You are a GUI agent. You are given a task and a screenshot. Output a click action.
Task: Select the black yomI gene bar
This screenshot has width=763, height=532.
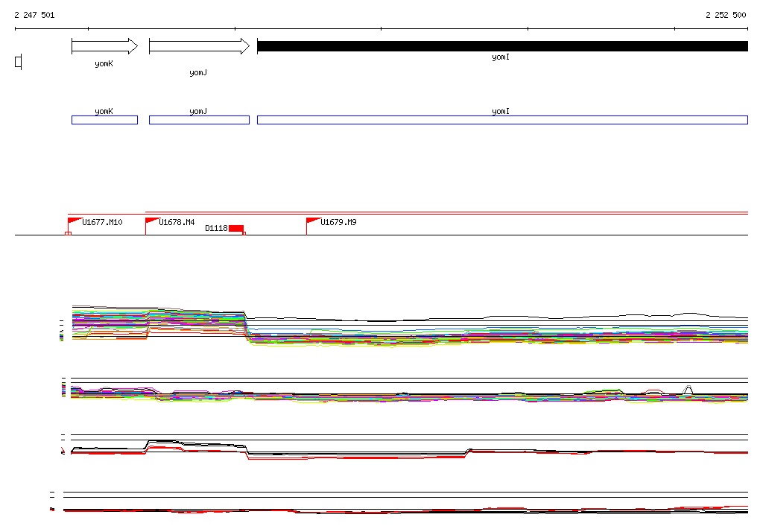point(502,46)
